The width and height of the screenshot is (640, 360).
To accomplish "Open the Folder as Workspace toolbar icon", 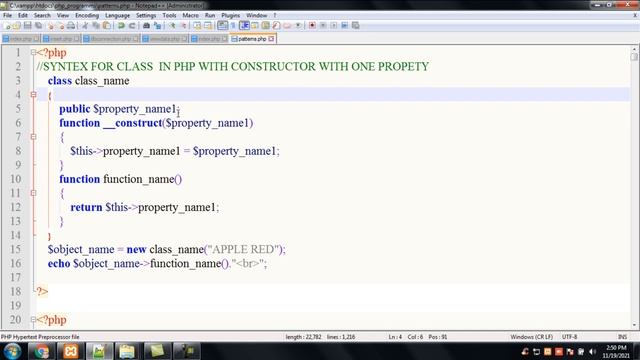I will [x=287, y=26].
